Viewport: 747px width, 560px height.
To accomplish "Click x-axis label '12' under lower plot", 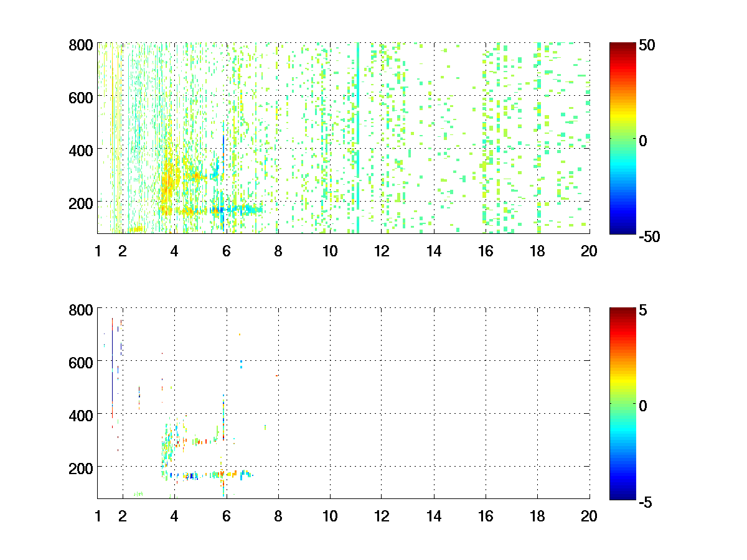I will (x=382, y=516).
